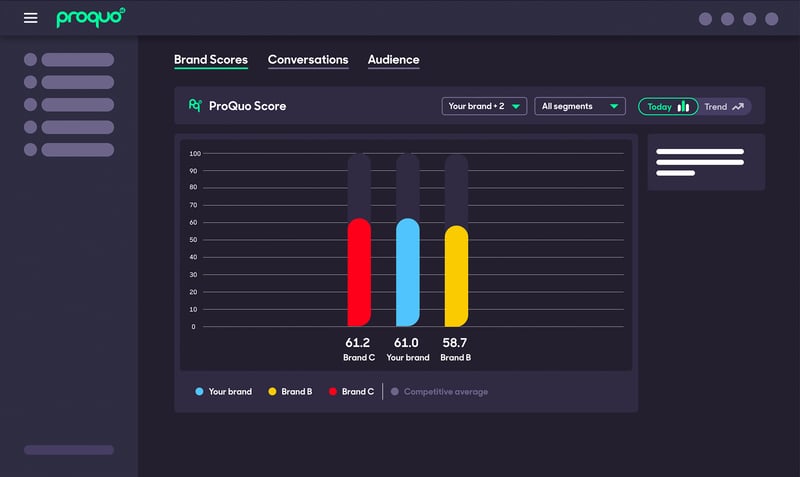The image size is (800, 477).
Task: Enable Competitive average in the legend
Action: (439, 391)
